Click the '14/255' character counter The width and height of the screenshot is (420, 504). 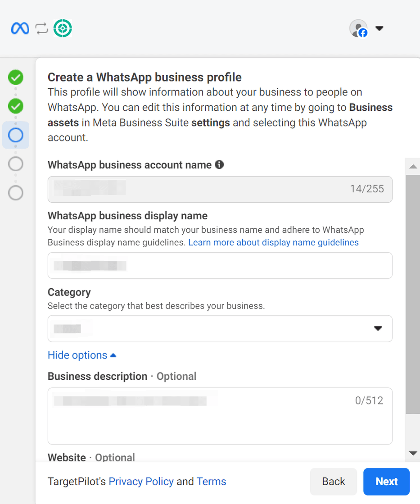[367, 189]
